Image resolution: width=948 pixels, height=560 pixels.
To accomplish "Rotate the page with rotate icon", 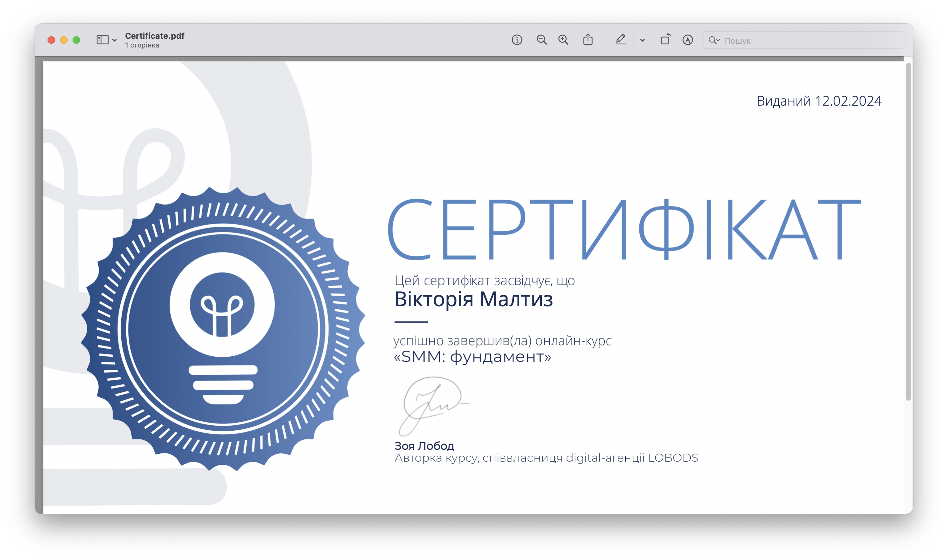I will pyautogui.click(x=666, y=40).
